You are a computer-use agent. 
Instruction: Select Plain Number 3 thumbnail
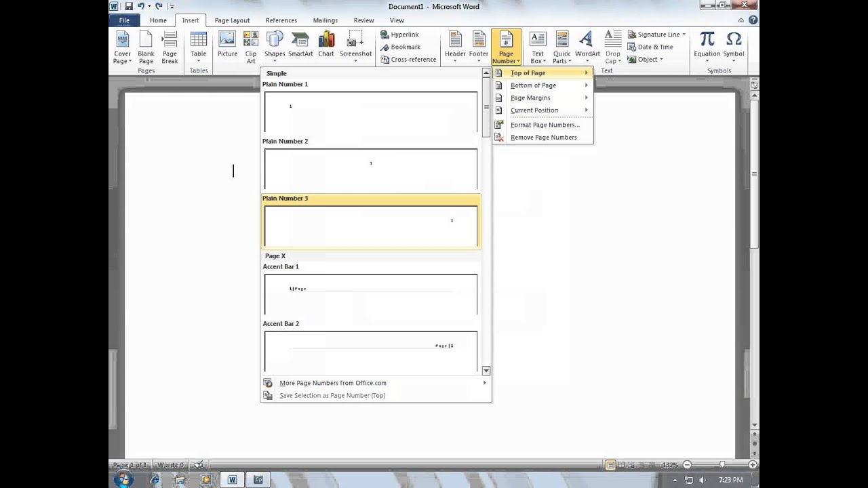point(371,226)
